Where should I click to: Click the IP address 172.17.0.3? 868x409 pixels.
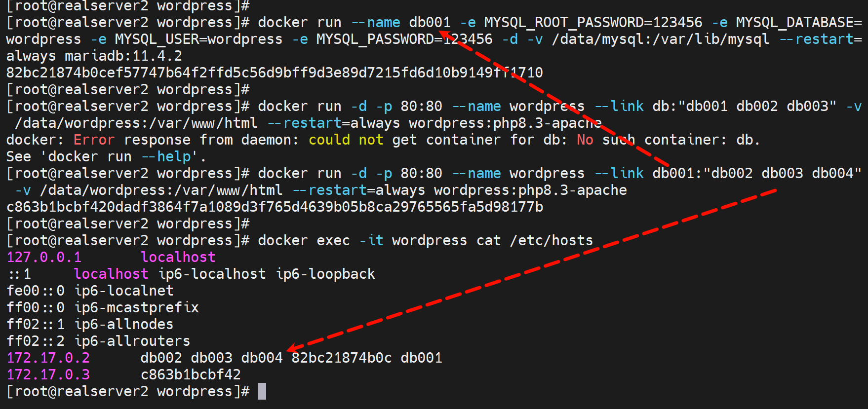pos(48,374)
